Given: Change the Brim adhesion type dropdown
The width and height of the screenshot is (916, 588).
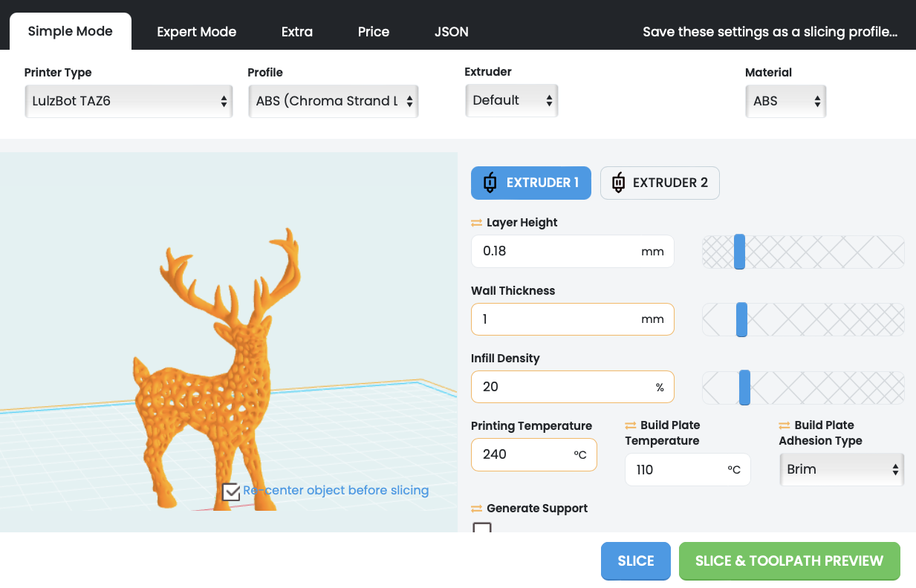Looking at the screenshot, I should [841, 469].
